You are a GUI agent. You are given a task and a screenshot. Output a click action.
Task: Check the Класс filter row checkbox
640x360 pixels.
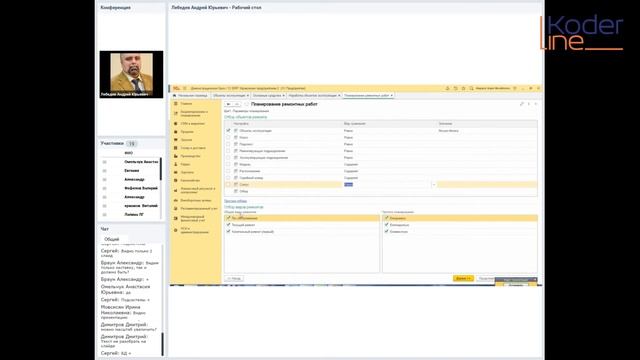(x=228, y=138)
